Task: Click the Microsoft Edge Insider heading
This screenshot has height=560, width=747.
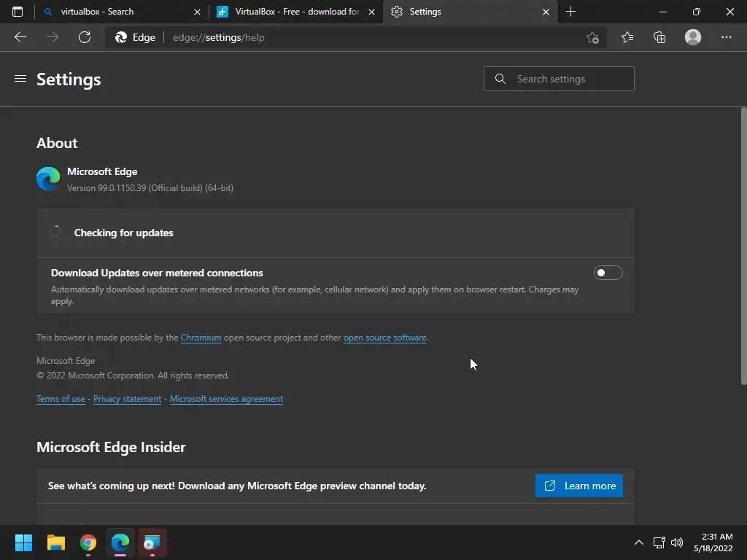Action: pos(111,447)
